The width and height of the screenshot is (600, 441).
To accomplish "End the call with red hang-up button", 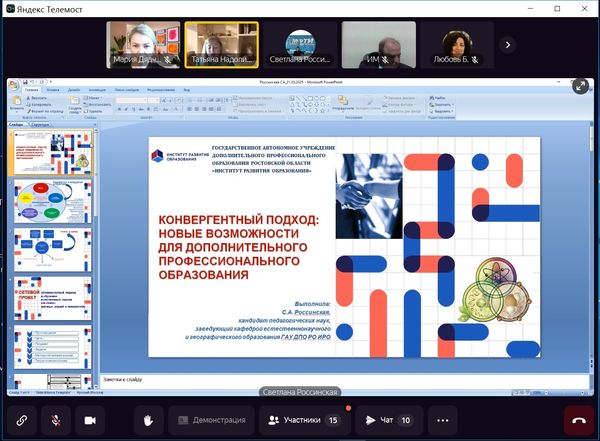I will 578,420.
